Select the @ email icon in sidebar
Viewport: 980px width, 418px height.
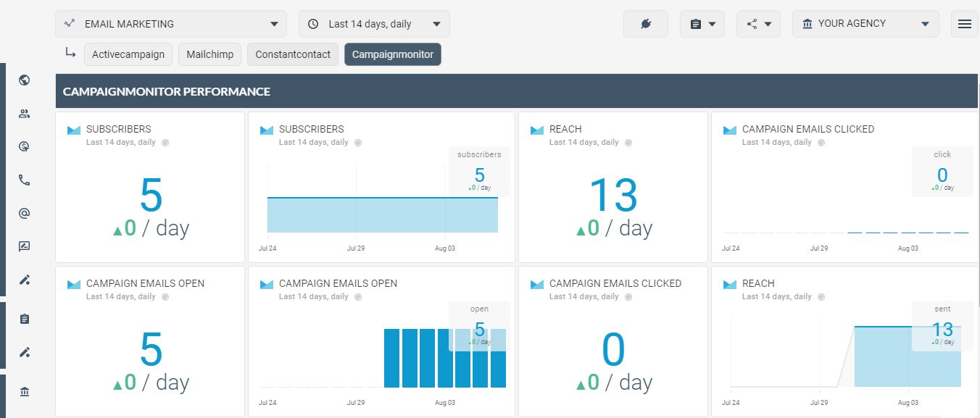[25, 214]
